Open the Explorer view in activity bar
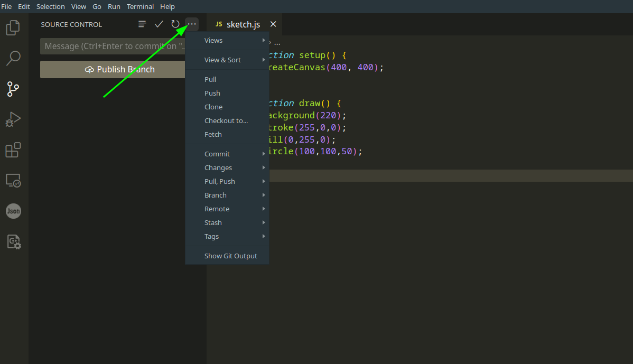Image resolution: width=633 pixels, height=364 pixels. (x=13, y=27)
